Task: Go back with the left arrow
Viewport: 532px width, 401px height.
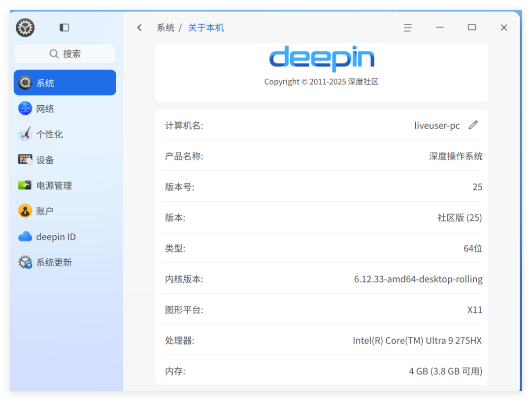Action: (139, 28)
